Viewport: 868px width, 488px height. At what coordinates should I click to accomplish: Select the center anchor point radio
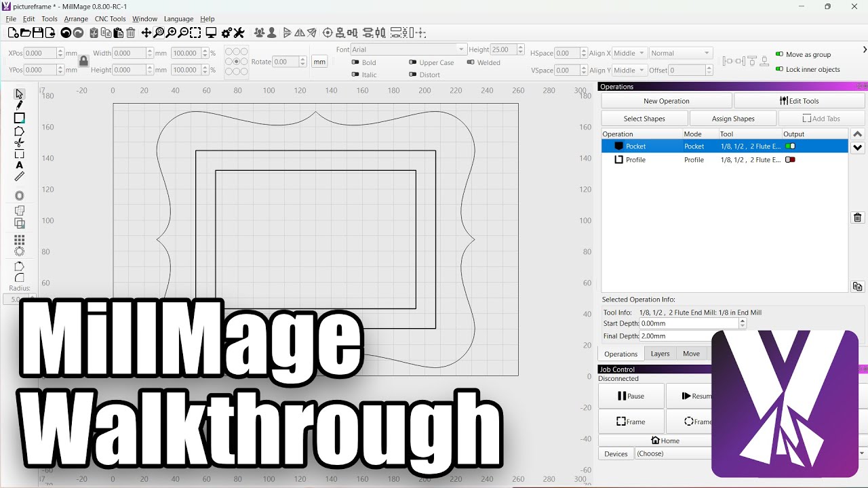click(236, 62)
